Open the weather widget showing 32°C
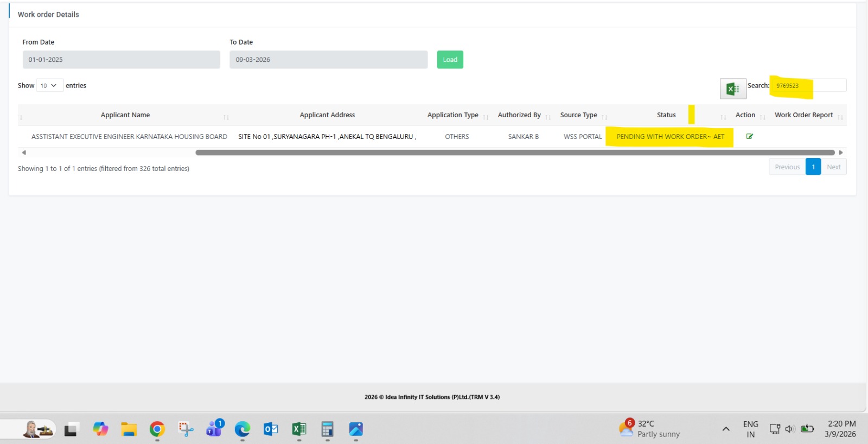This screenshot has width=868, height=444. (649, 429)
